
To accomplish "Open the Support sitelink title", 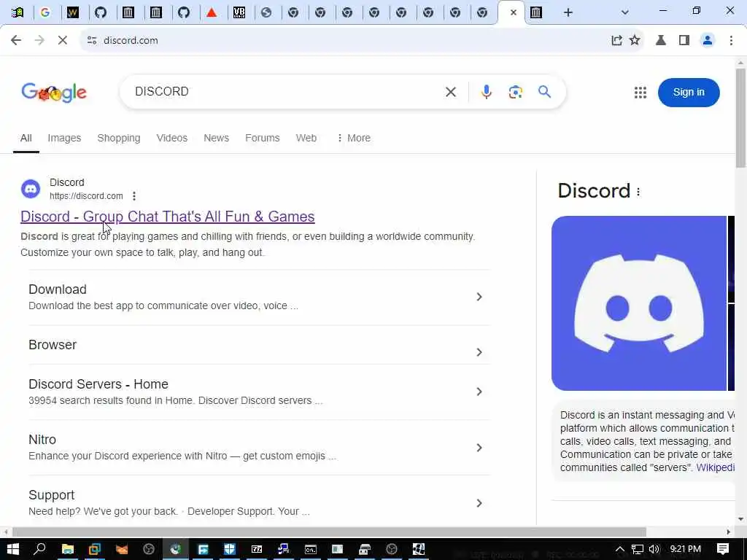I will 52,495.
